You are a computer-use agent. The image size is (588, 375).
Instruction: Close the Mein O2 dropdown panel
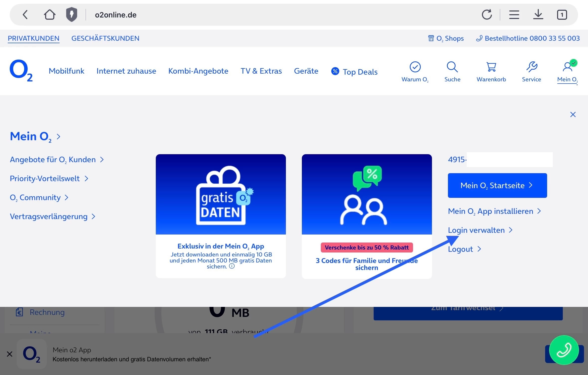[573, 115]
